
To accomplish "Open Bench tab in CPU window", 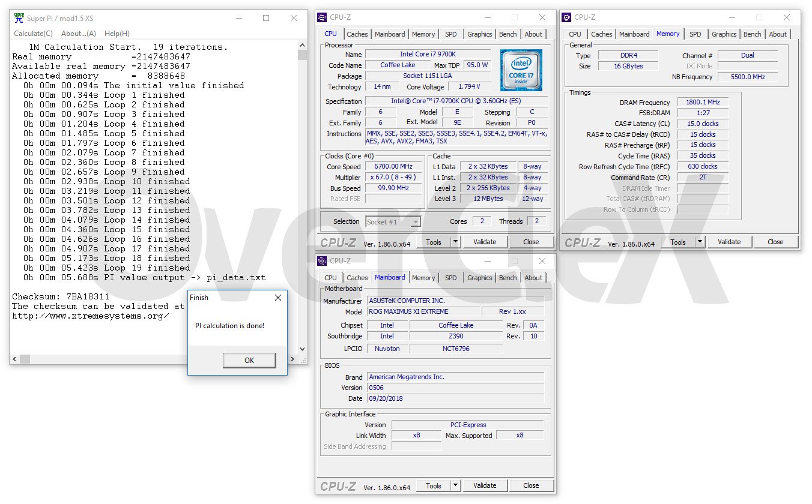I will 508,34.
